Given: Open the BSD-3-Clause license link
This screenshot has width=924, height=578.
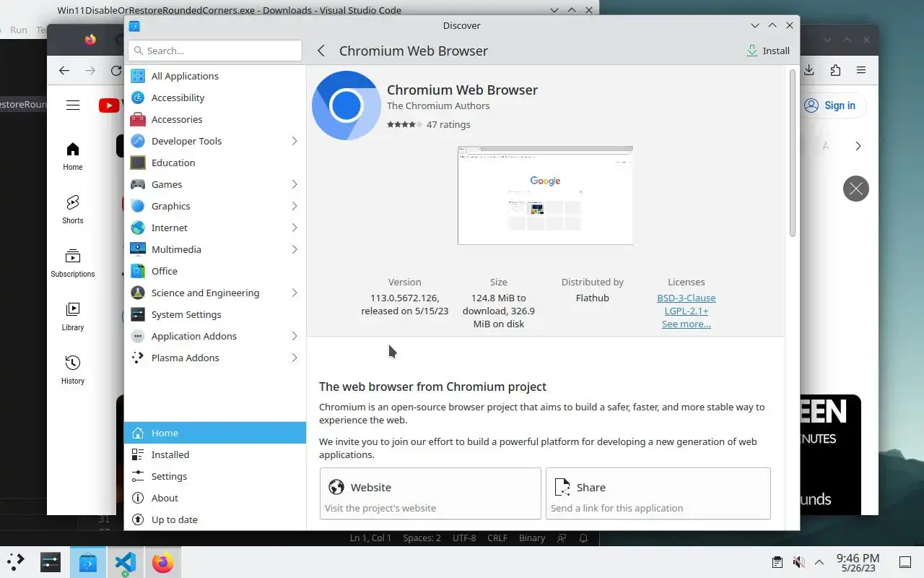Looking at the screenshot, I should [x=687, y=298].
